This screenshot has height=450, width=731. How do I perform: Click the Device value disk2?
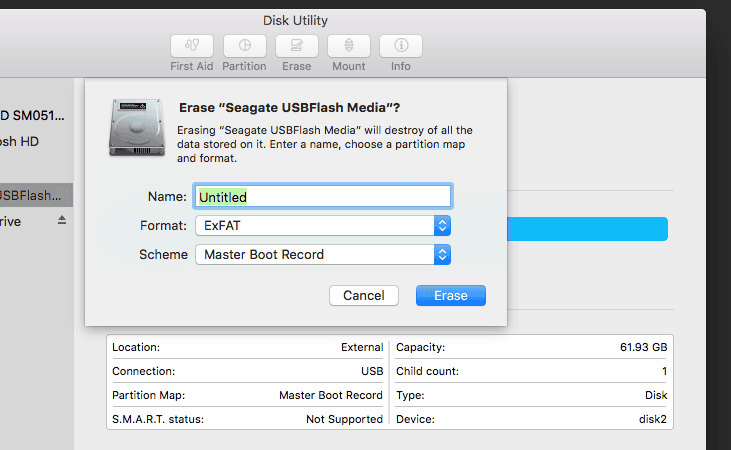click(653, 419)
